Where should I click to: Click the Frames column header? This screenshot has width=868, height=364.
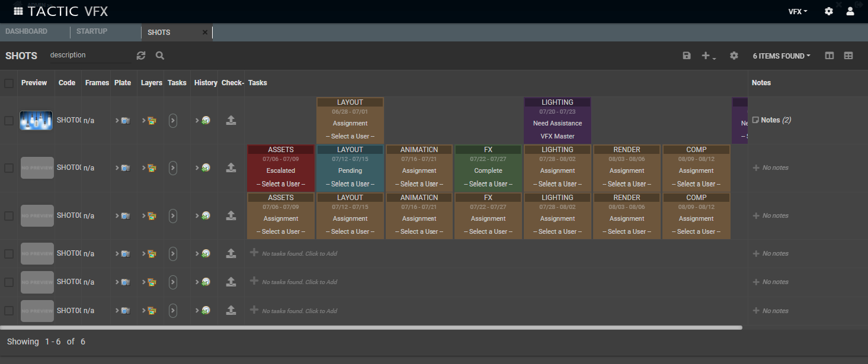[x=97, y=83]
